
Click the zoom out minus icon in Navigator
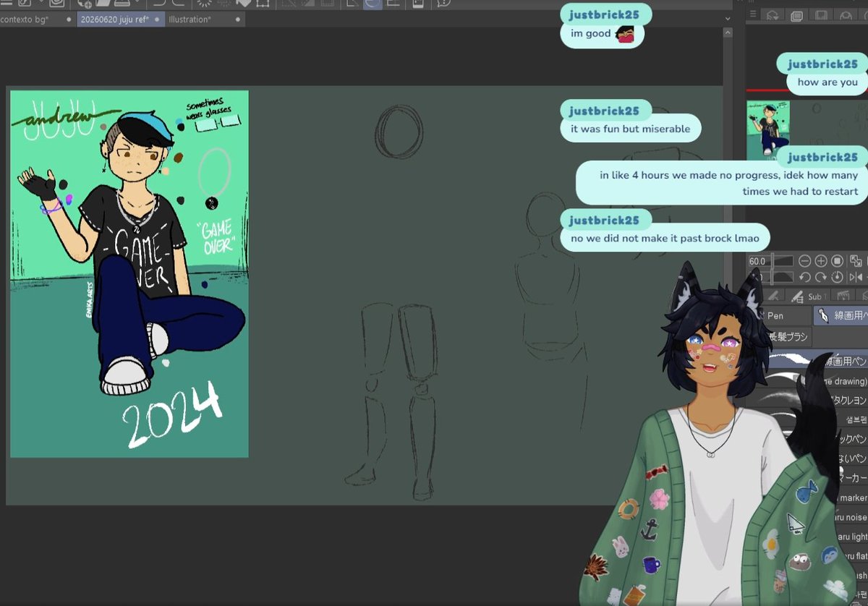pos(804,261)
